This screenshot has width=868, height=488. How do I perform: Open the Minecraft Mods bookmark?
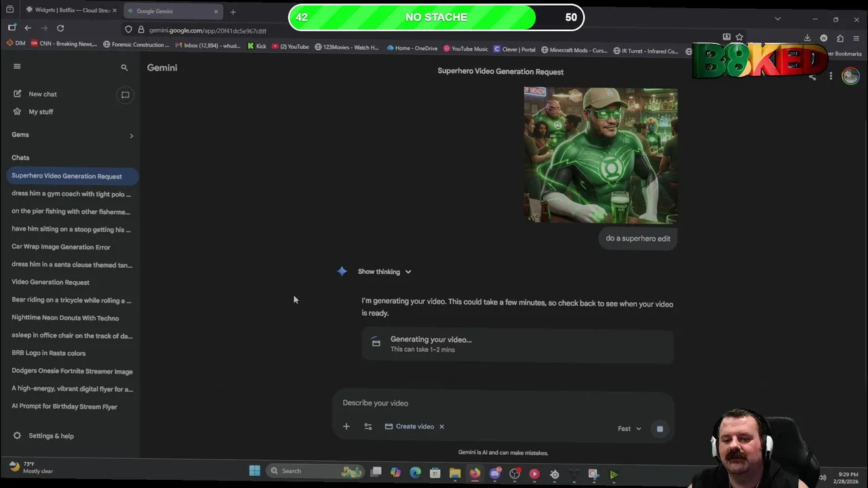[574, 50]
